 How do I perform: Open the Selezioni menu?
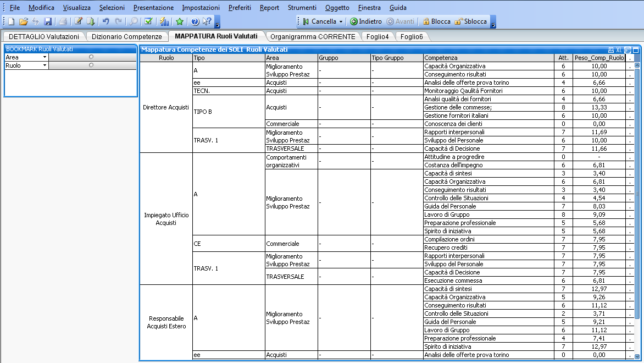tap(112, 7)
